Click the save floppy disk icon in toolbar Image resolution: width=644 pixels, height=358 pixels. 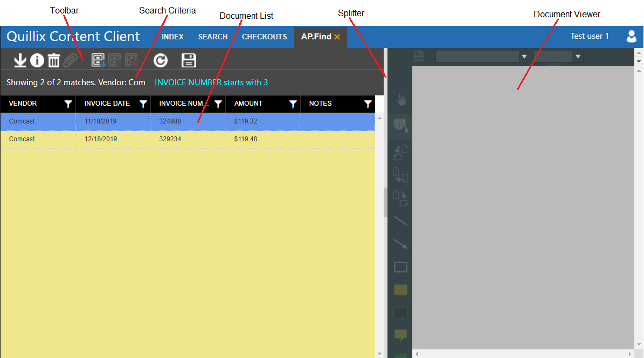189,60
